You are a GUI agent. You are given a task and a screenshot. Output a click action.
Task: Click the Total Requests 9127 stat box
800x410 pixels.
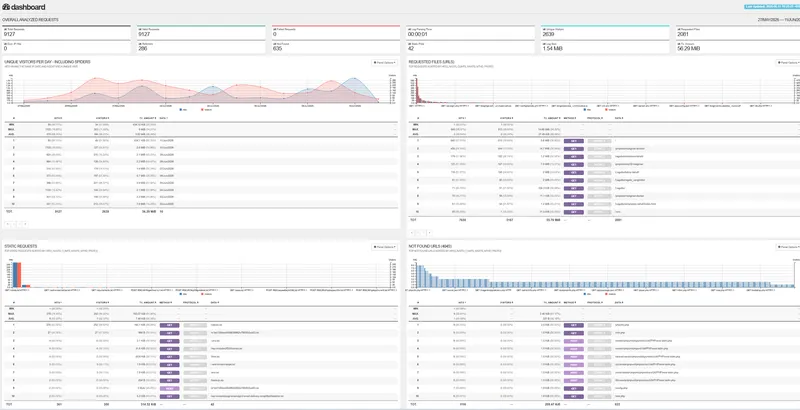[66, 33]
